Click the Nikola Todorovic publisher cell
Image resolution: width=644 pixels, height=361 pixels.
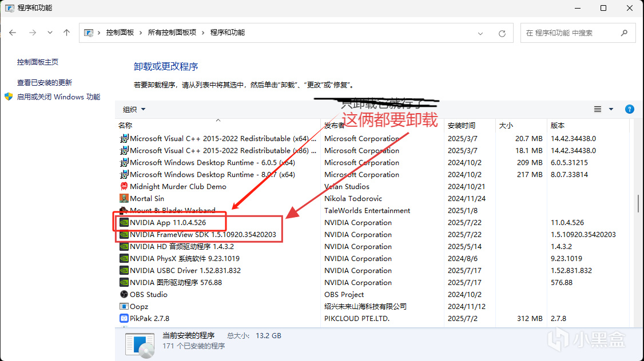pos(353,199)
